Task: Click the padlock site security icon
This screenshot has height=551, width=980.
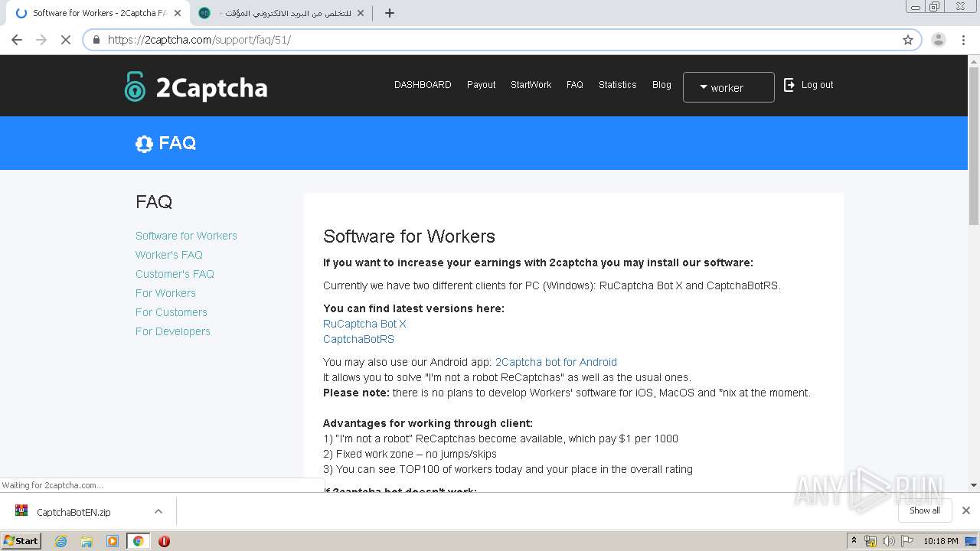Action: click(96, 40)
